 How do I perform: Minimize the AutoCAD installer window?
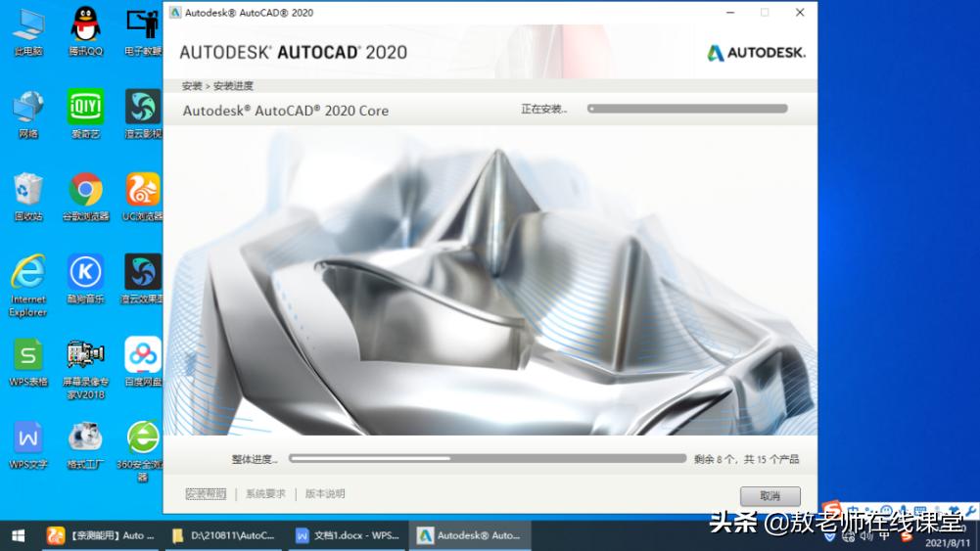point(730,13)
